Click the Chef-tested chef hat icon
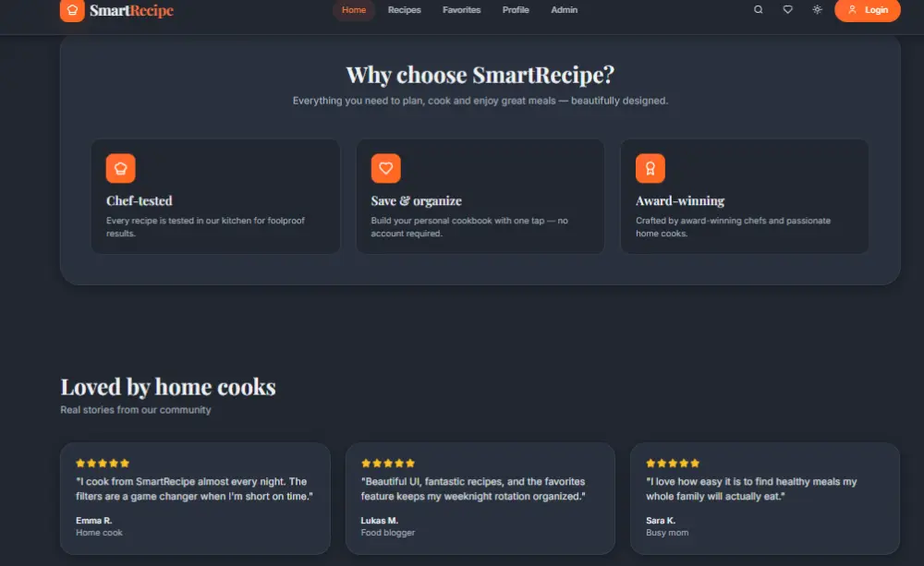Image resolution: width=924 pixels, height=566 pixels. [x=121, y=168]
